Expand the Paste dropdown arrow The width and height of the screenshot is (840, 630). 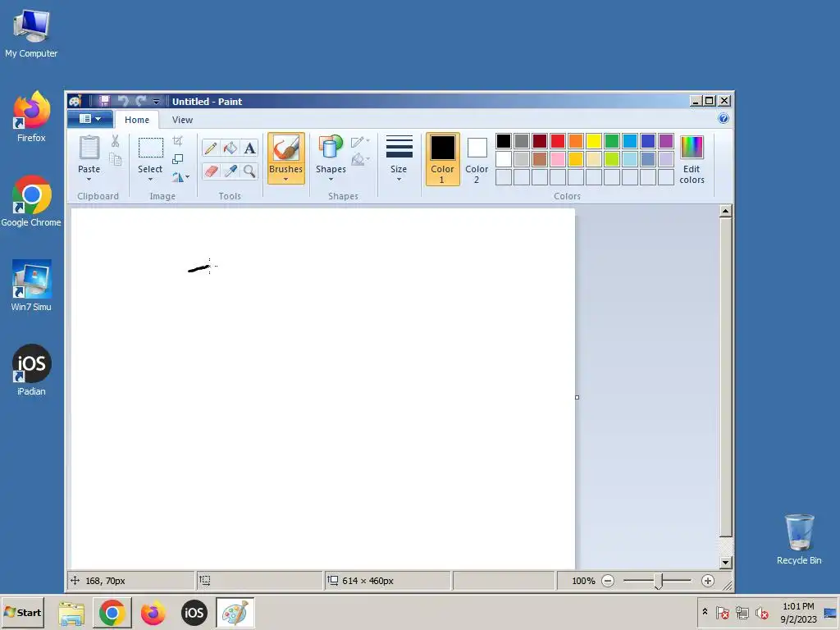point(89,180)
